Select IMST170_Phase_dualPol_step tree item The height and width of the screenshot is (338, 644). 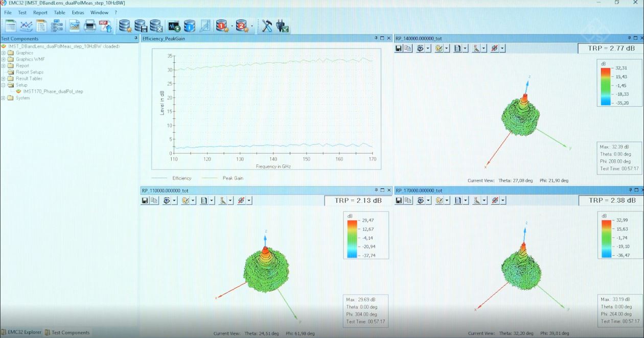pyautogui.click(x=53, y=91)
